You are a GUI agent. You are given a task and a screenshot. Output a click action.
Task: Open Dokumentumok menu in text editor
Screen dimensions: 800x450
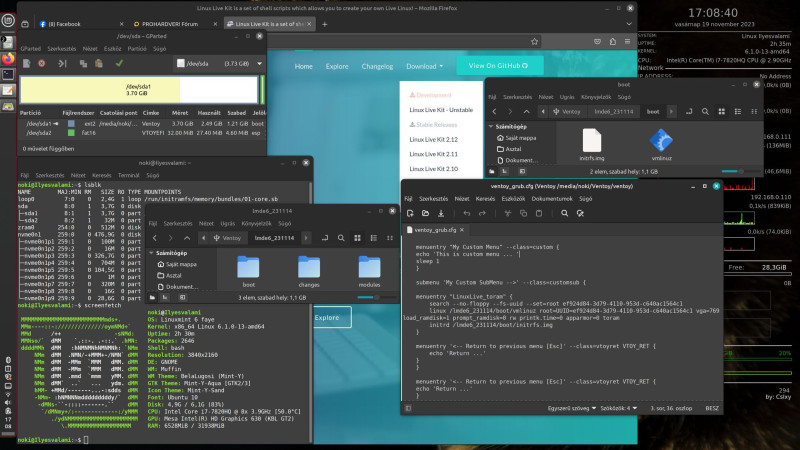(x=552, y=198)
